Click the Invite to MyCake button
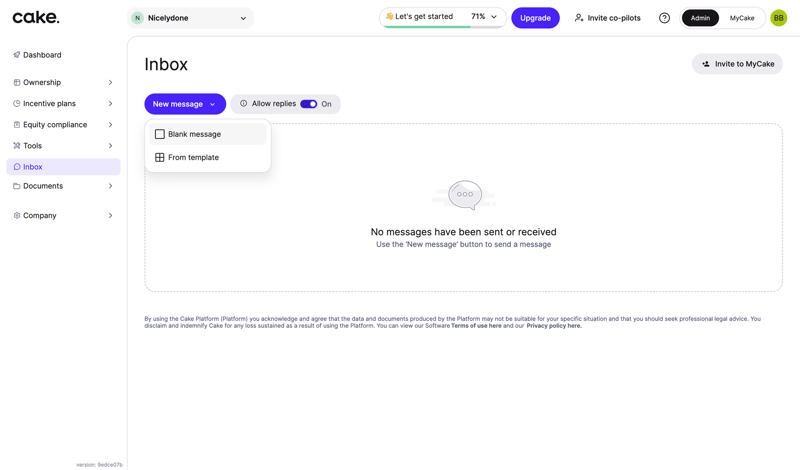 [x=737, y=64]
